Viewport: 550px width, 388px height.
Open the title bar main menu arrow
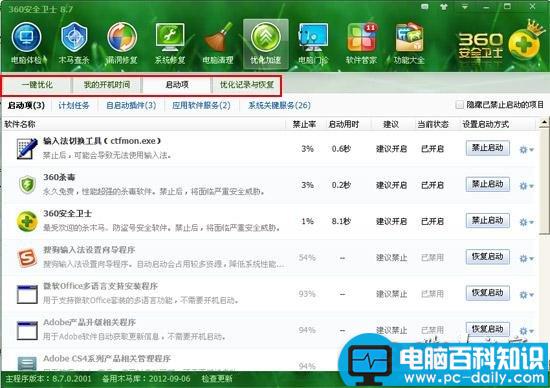click(465, 6)
